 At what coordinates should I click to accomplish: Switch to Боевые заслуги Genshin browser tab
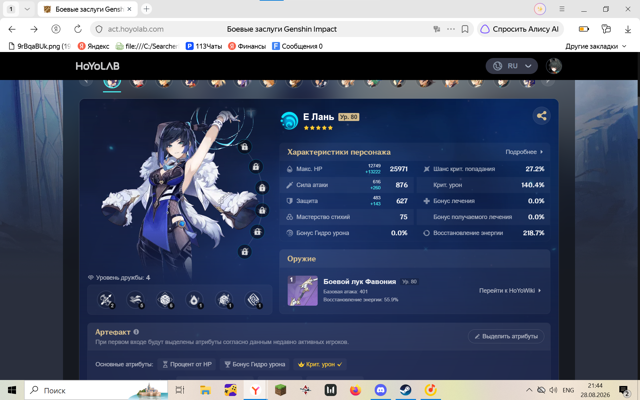[x=87, y=9]
